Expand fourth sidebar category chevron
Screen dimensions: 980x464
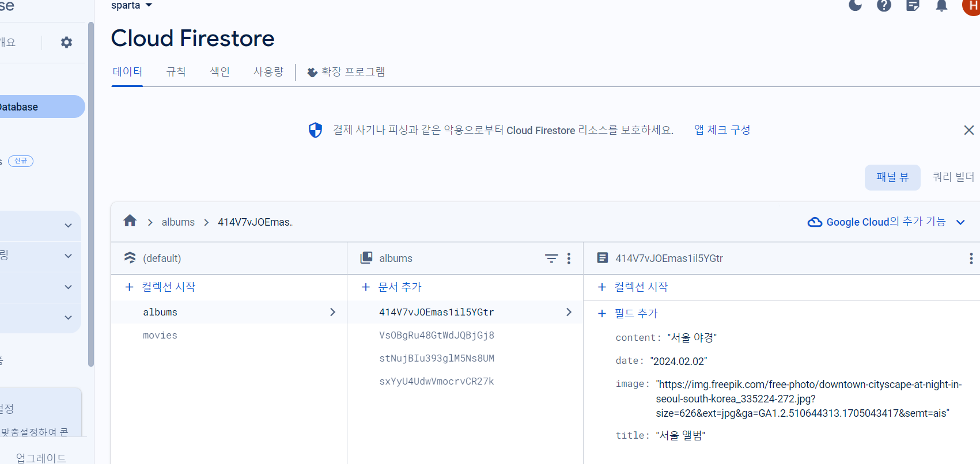pyautogui.click(x=68, y=317)
